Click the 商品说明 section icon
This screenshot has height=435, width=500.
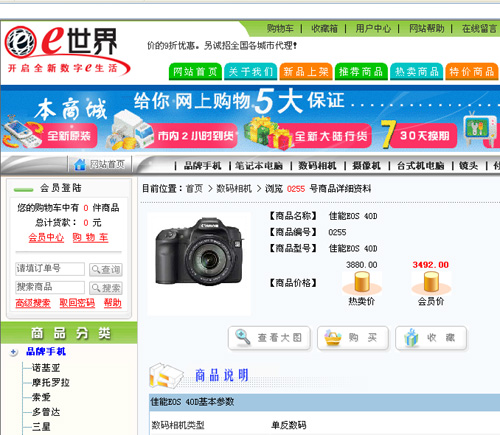point(166,376)
